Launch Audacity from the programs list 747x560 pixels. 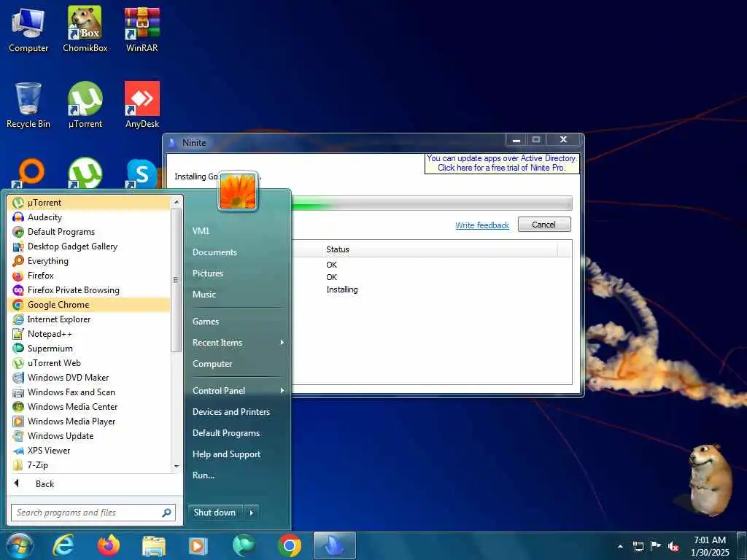point(88,217)
